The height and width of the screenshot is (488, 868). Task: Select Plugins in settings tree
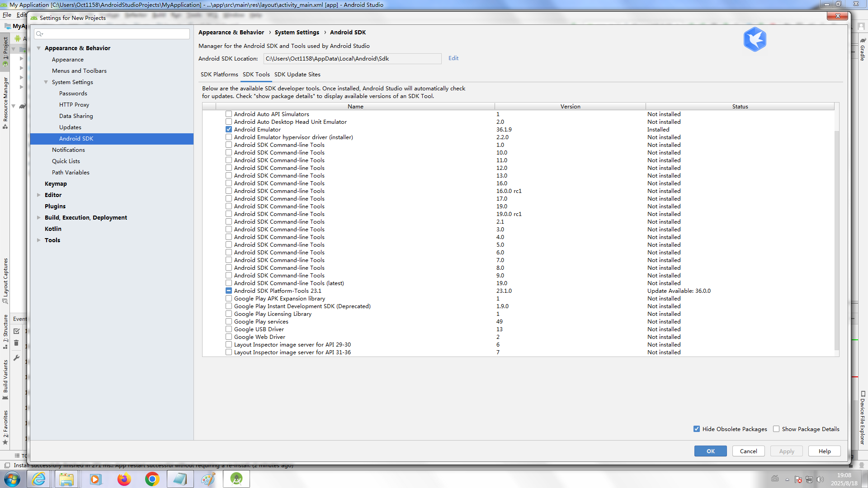[x=55, y=206]
